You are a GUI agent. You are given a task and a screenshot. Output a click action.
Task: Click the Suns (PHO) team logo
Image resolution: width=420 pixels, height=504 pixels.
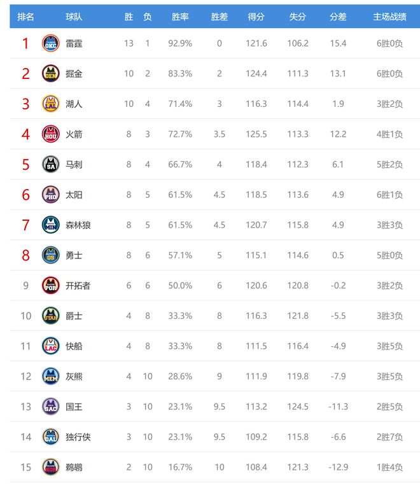tap(51, 195)
